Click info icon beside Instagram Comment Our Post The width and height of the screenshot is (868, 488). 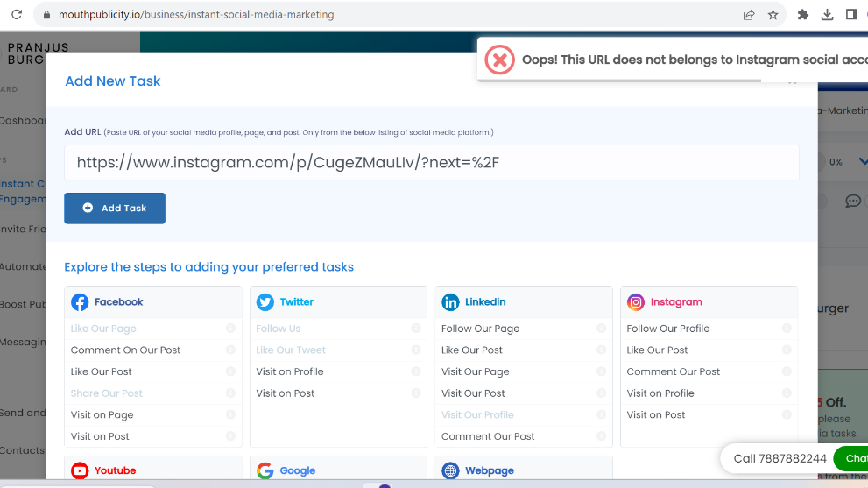[x=787, y=371]
